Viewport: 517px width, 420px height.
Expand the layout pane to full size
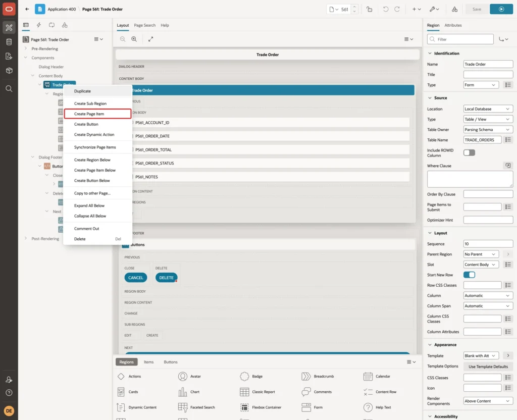point(150,39)
